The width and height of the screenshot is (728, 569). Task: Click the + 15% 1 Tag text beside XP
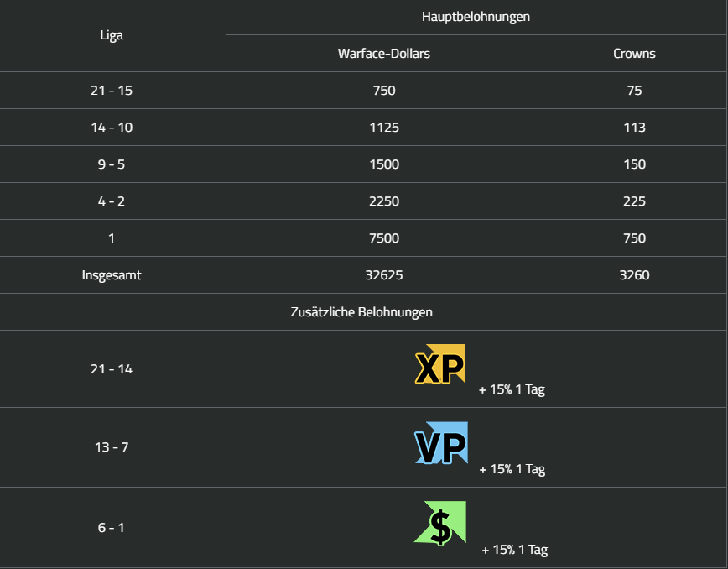tap(512, 389)
